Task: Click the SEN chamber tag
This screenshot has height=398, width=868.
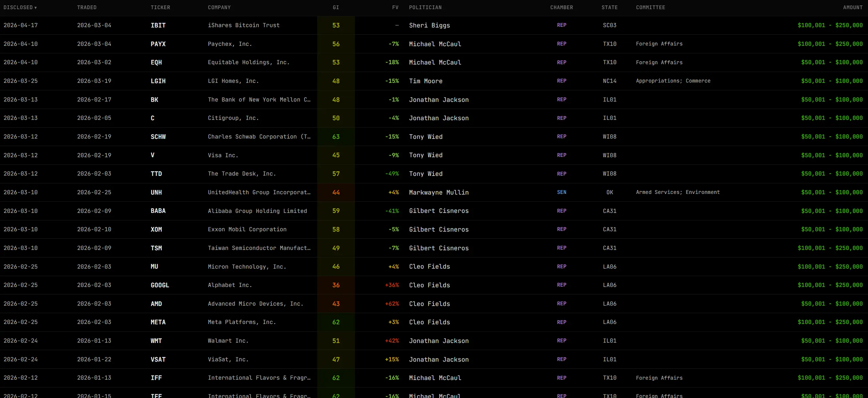Action: pyautogui.click(x=562, y=192)
